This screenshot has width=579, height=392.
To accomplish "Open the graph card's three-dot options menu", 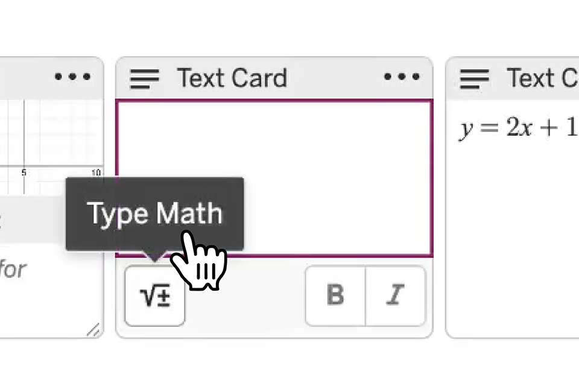I will [73, 77].
